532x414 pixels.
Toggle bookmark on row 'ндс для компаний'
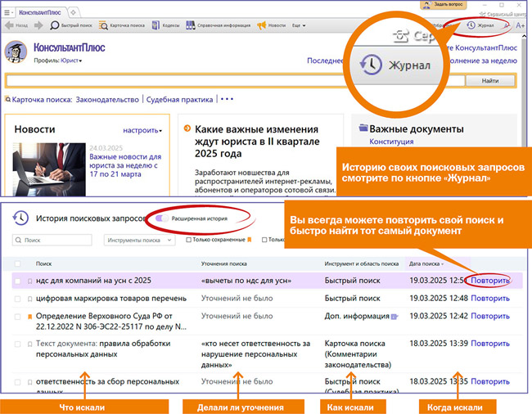click(x=29, y=281)
